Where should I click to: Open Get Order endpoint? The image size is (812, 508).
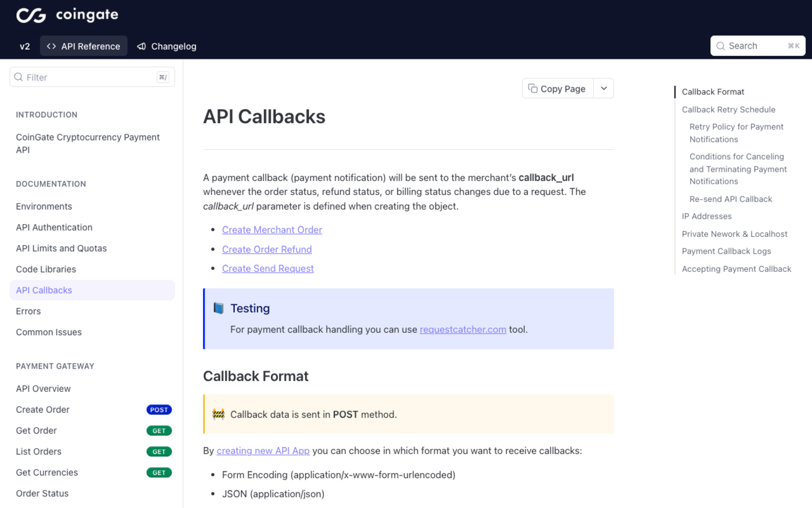[x=37, y=431]
